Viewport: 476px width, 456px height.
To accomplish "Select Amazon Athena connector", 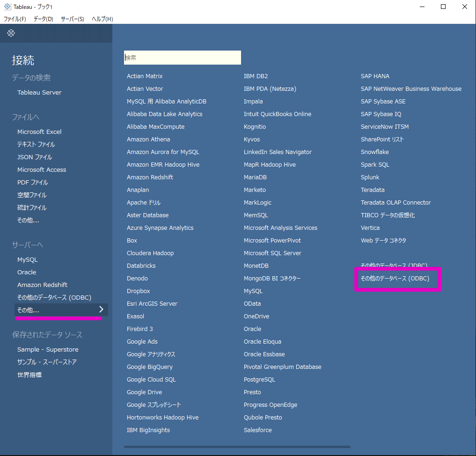I will pos(148,140).
